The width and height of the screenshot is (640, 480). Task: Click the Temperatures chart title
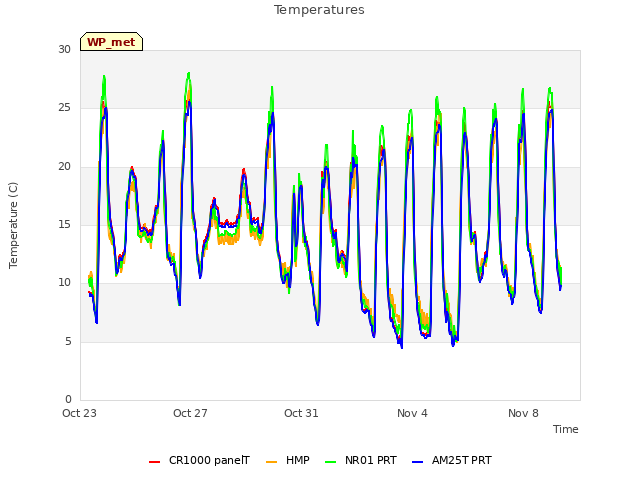coord(319,10)
